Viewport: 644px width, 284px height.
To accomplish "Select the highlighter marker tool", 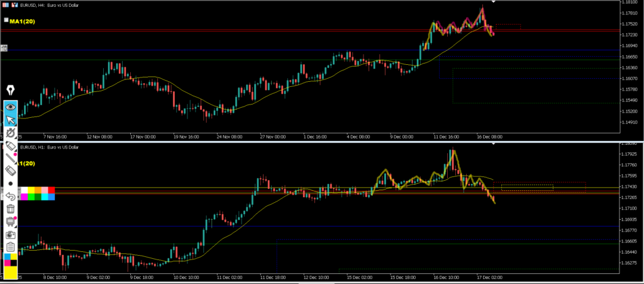I will [10, 145].
